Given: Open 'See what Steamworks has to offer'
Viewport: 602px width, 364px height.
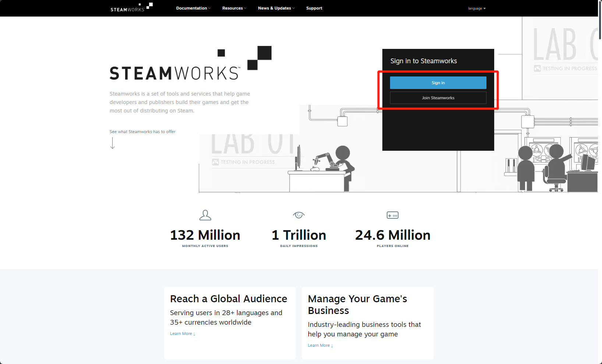Looking at the screenshot, I should tap(142, 131).
